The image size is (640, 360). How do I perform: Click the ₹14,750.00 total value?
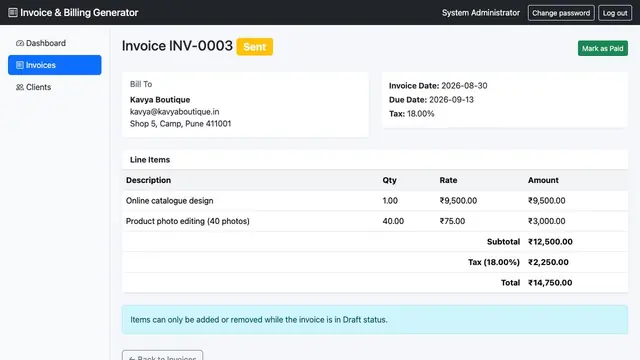point(550,283)
